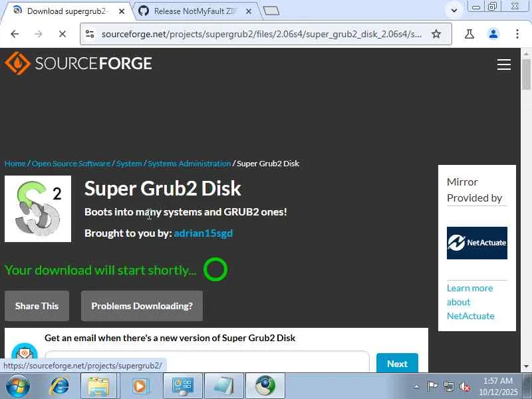Click the green download progress spinner

[x=215, y=269]
